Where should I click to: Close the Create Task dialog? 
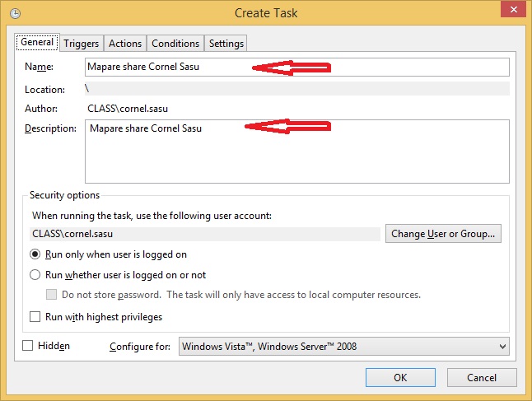[513, 10]
